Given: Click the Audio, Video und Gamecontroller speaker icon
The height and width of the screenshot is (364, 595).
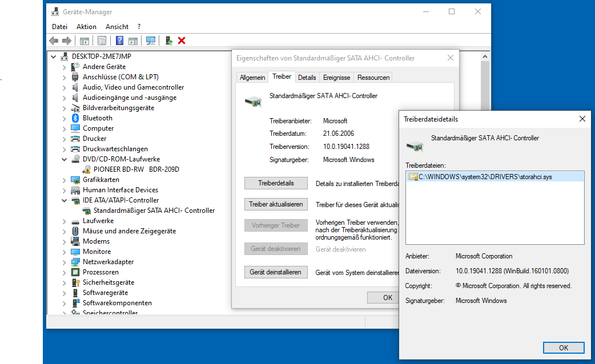Looking at the screenshot, I should coord(75,87).
